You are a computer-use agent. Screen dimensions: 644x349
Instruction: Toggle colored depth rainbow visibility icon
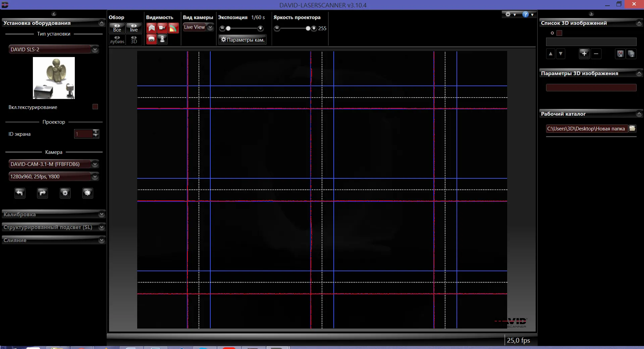click(x=173, y=28)
